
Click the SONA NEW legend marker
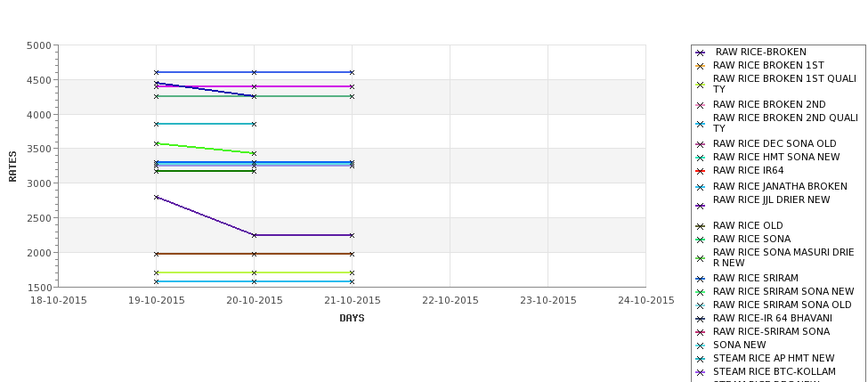700,345
